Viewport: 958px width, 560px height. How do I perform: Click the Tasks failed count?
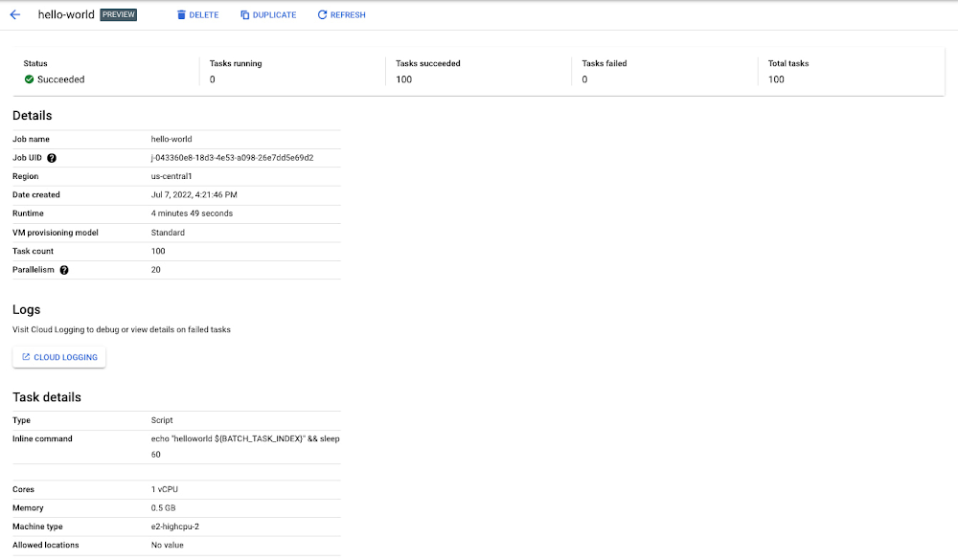tap(584, 79)
